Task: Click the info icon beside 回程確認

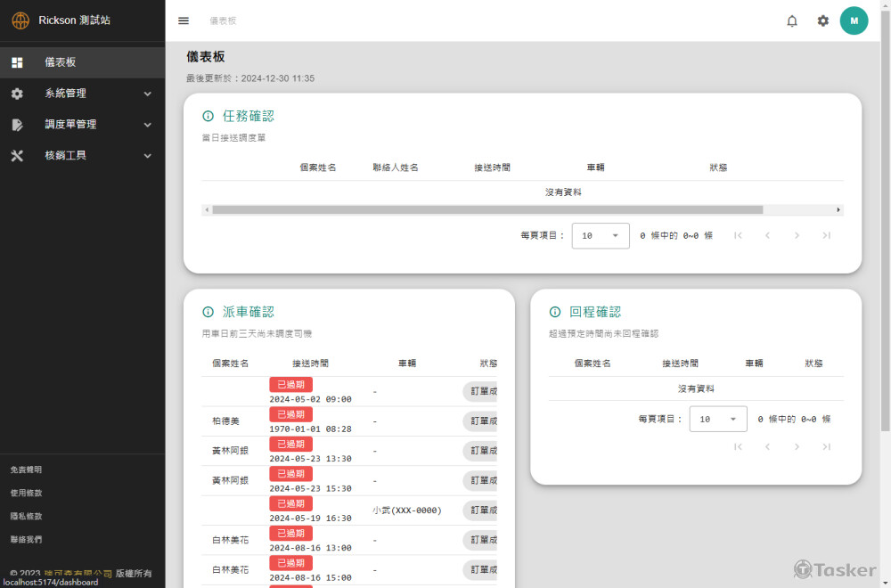Action: point(555,312)
